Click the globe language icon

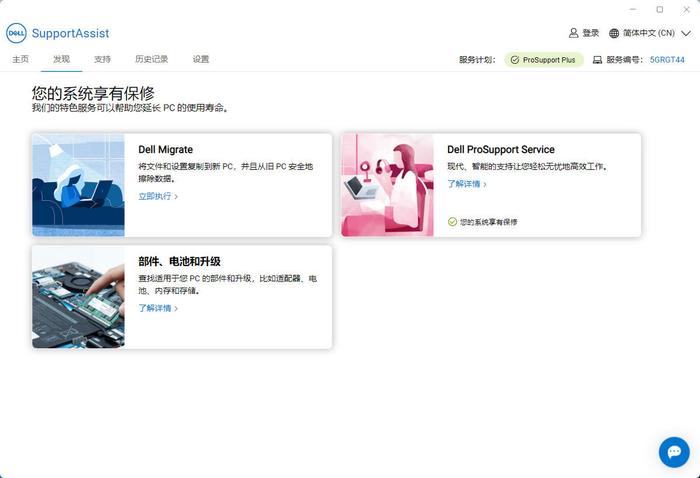(614, 33)
